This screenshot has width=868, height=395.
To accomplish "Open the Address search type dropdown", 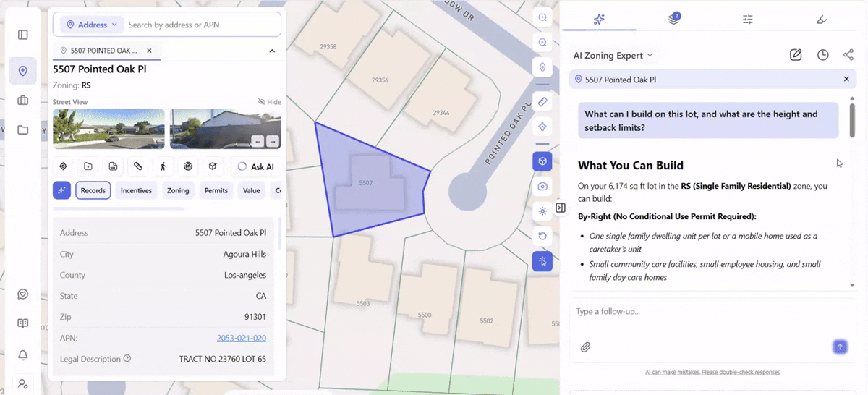I will 92,25.
